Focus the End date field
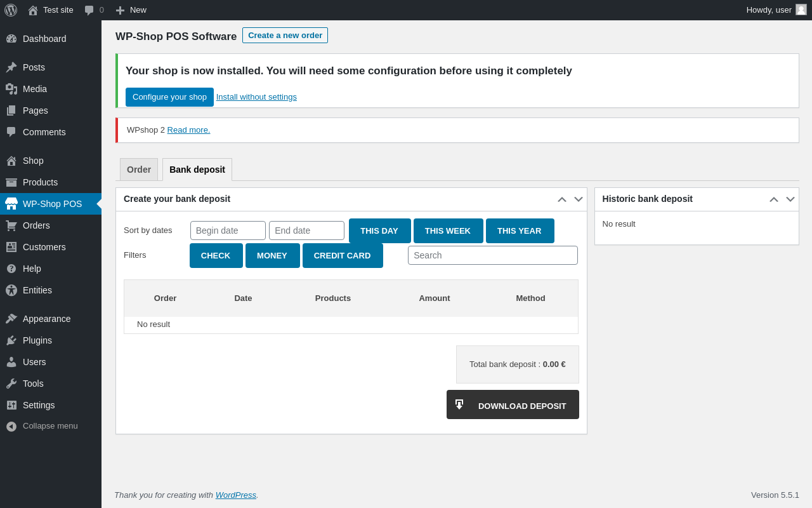Screen dimensions: 812x508 click(x=306, y=231)
